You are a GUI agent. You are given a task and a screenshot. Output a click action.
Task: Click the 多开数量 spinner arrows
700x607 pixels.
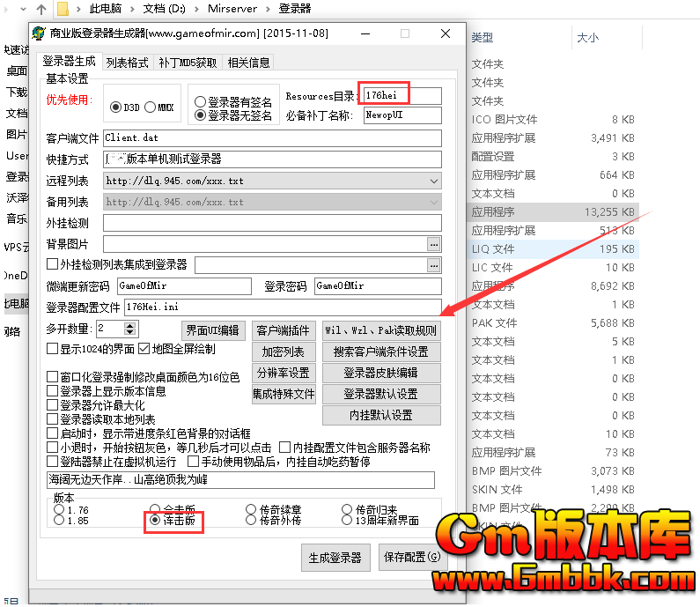click(x=130, y=329)
